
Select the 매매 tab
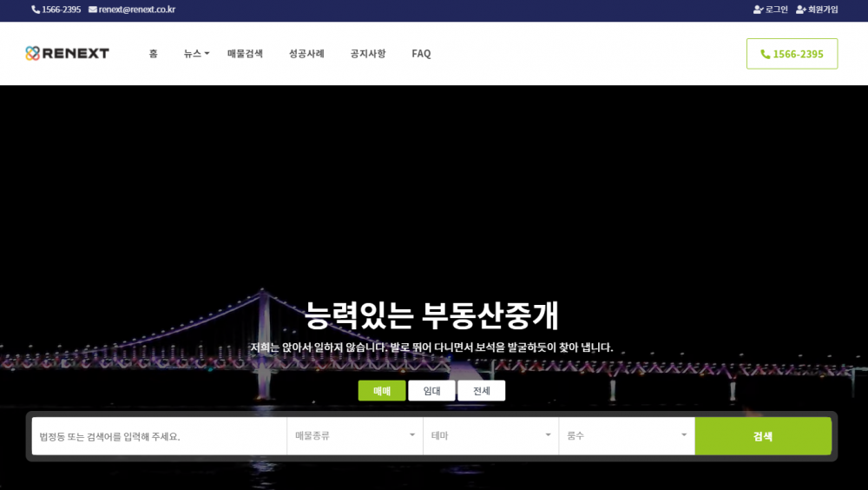[x=382, y=391]
